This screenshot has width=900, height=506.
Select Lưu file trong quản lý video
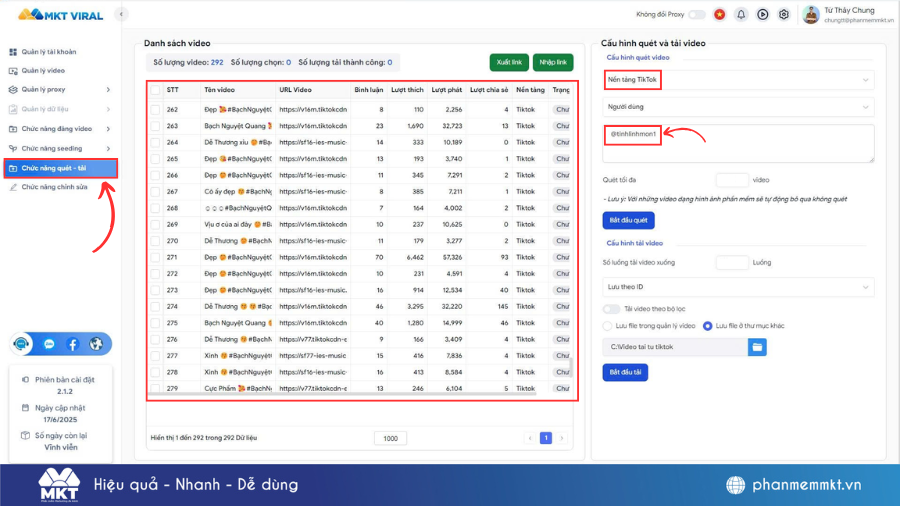(607, 326)
